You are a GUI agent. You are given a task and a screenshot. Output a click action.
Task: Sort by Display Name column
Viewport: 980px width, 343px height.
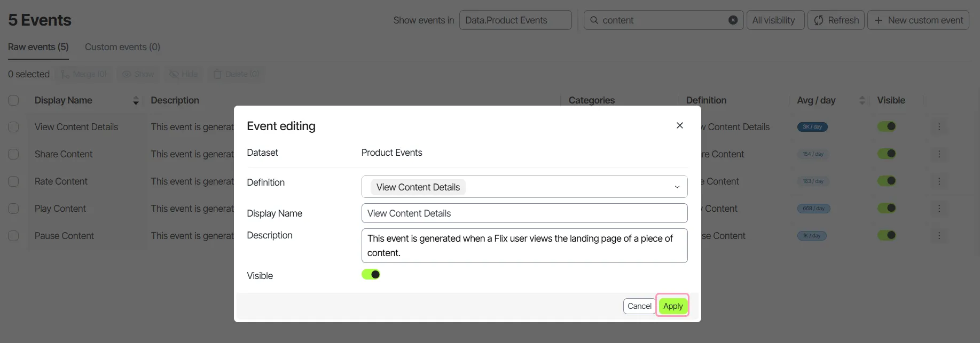click(136, 101)
